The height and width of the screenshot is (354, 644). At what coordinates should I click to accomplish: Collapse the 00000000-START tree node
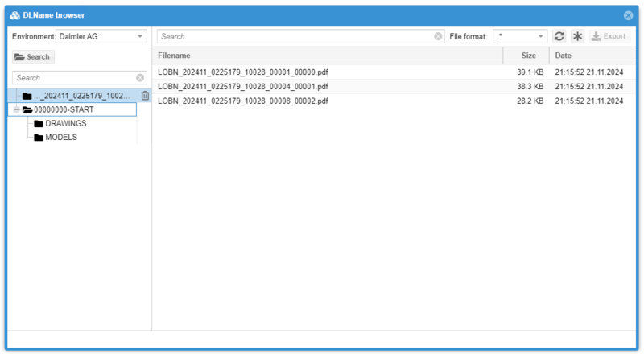[x=14, y=109]
